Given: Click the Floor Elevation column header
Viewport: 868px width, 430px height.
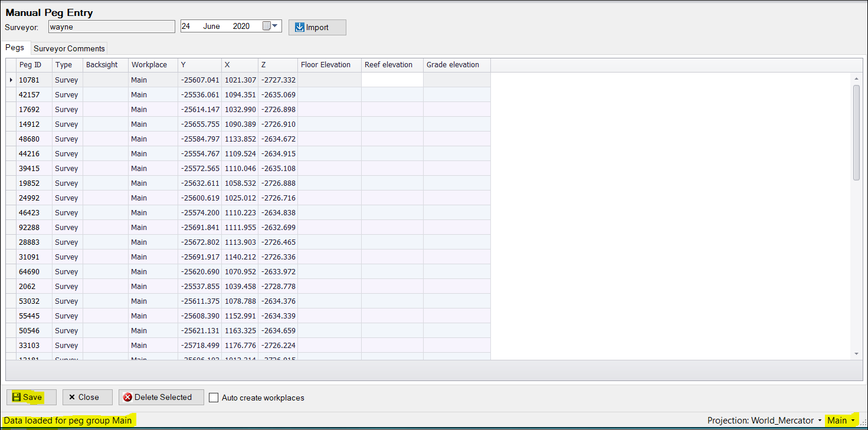Looking at the screenshot, I should point(326,65).
